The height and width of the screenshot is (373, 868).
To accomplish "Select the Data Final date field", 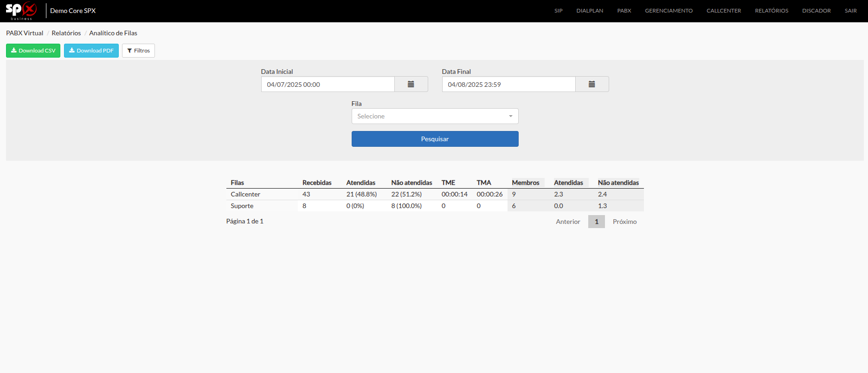I will point(508,84).
